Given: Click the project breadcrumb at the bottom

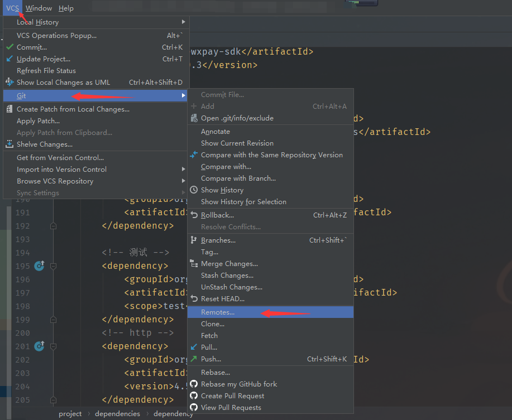Looking at the screenshot, I should 70,413.
